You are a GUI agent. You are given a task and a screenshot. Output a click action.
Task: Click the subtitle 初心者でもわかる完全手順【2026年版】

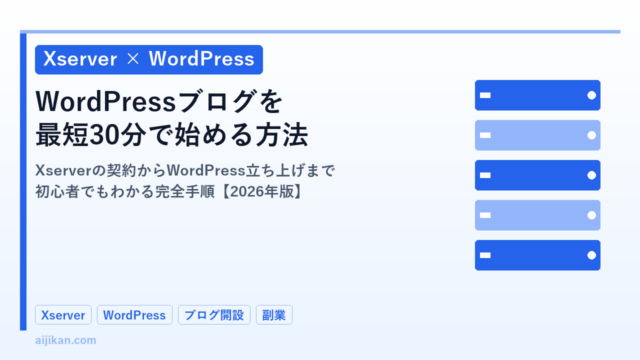(x=170, y=191)
